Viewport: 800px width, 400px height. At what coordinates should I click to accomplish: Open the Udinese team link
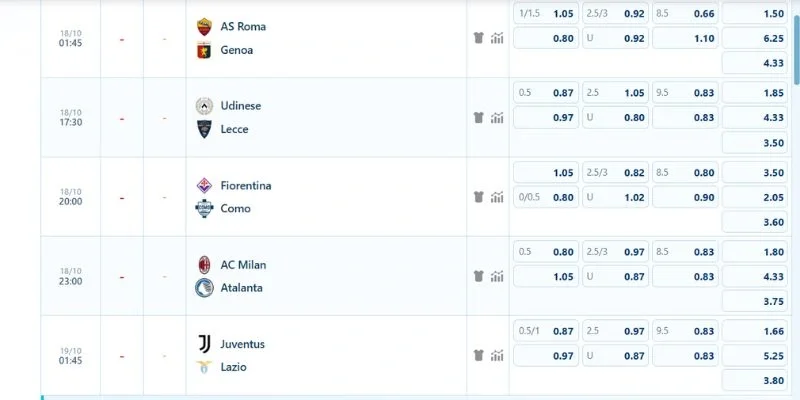click(240, 106)
